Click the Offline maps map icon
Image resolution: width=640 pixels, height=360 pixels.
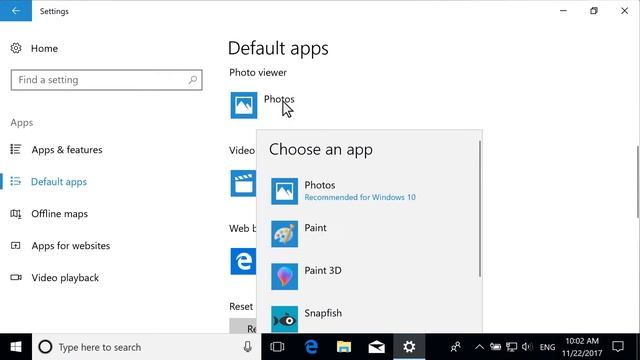click(16, 213)
